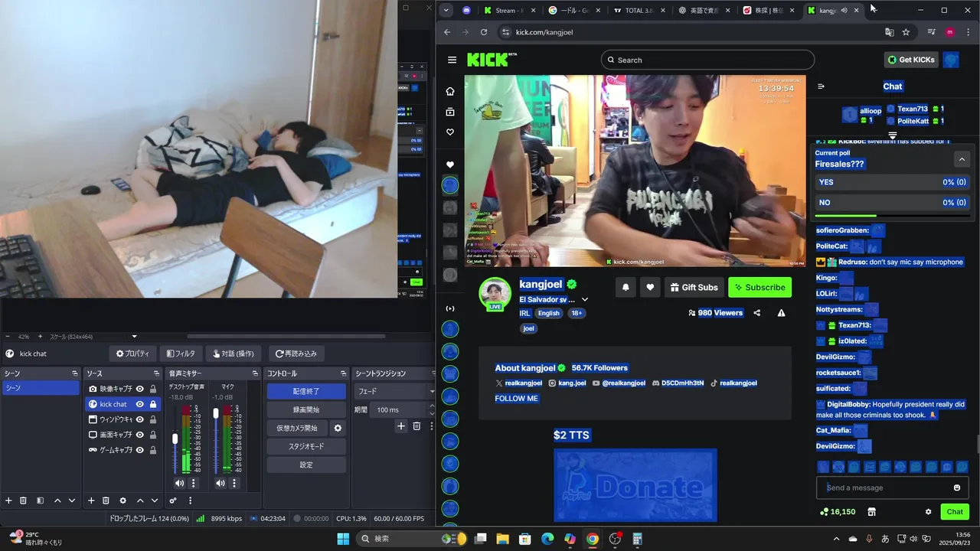Click the Kick Search box

point(707,60)
